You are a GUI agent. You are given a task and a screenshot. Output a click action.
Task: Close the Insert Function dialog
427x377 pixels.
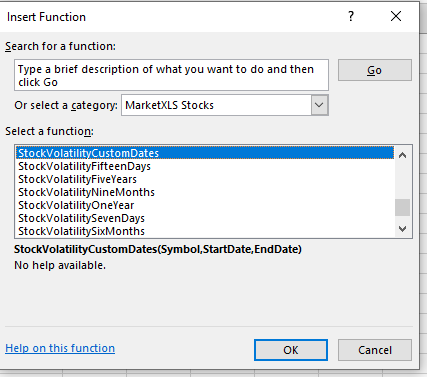click(396, 16)
